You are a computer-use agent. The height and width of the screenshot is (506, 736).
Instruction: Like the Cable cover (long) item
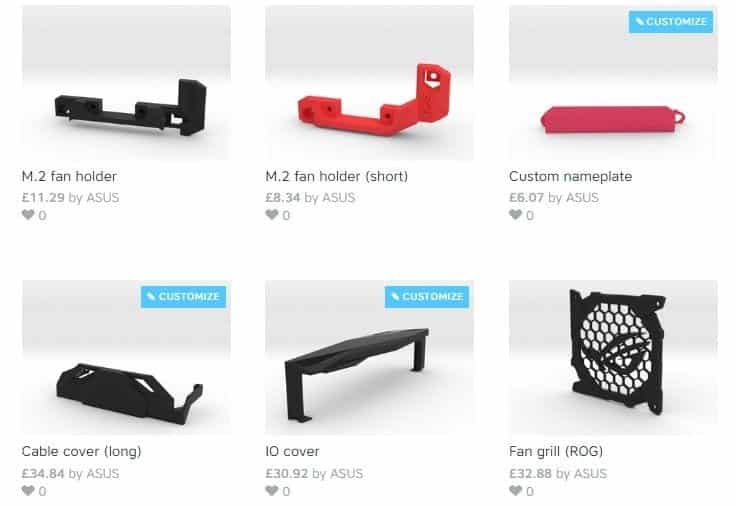pos(28,491)
